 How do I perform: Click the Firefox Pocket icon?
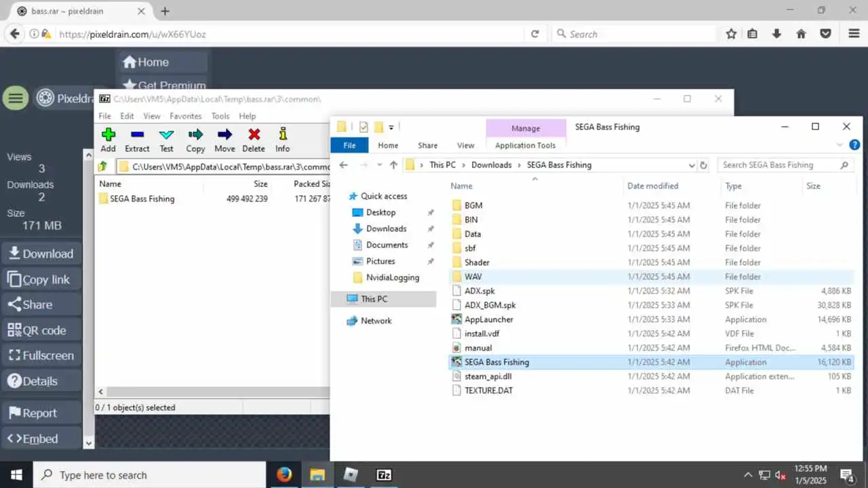pyautogui.click(x=825, y=34)
